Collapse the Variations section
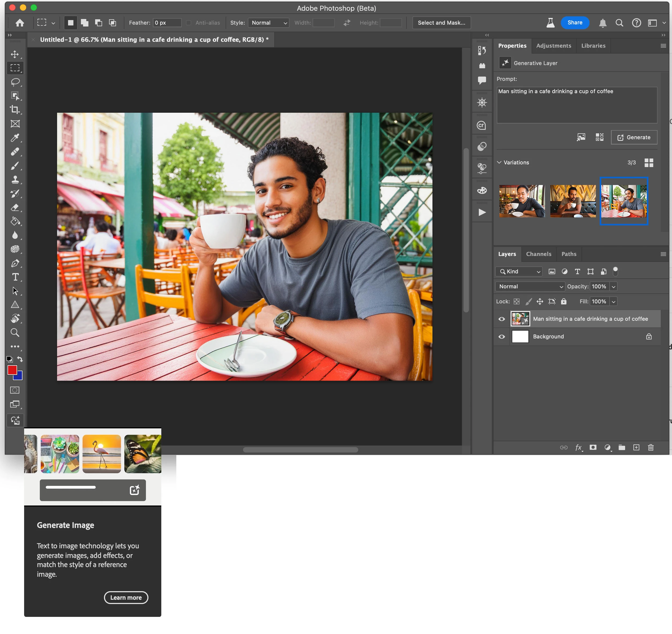Screen dimensions: 672x634 [499, 163]
